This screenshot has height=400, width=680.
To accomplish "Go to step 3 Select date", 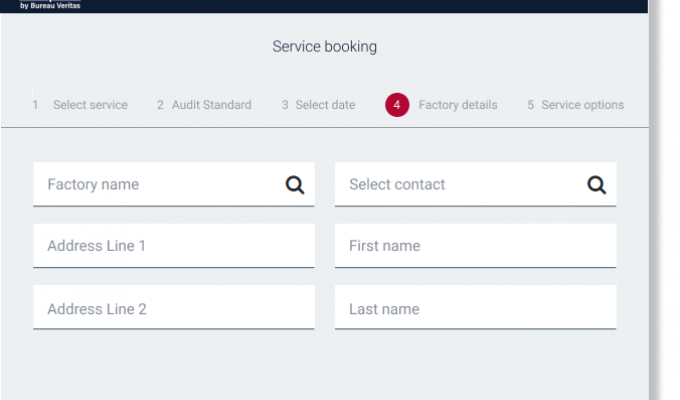I will click(x=318, y=105).
